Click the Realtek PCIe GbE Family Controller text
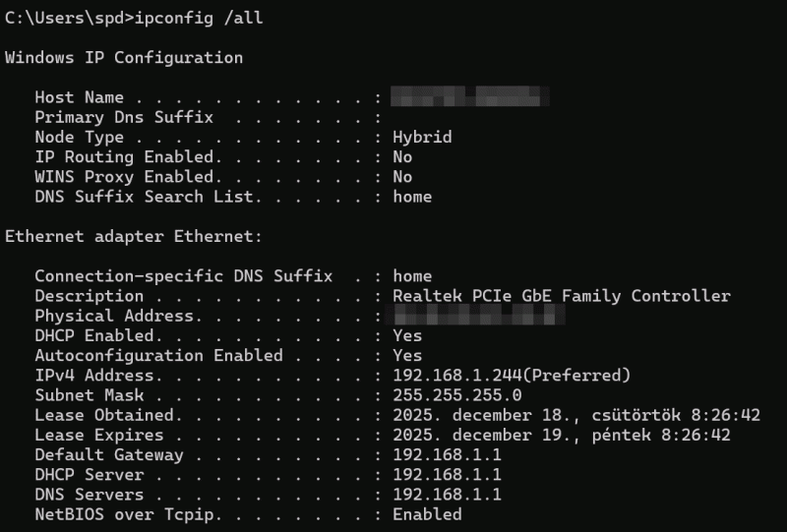 (562, 296)
